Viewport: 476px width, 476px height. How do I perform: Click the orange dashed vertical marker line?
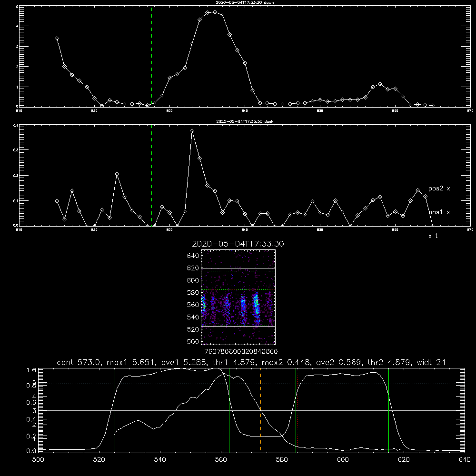tap(260, 410)
